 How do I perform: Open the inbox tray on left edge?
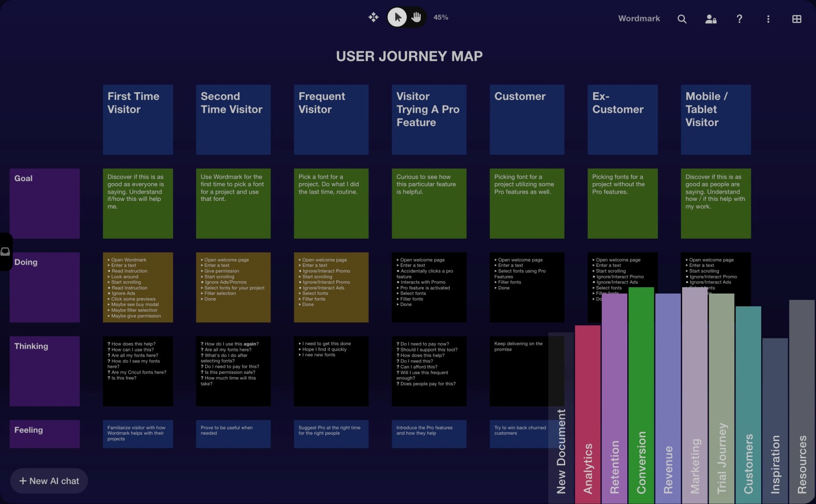[5, 252]
